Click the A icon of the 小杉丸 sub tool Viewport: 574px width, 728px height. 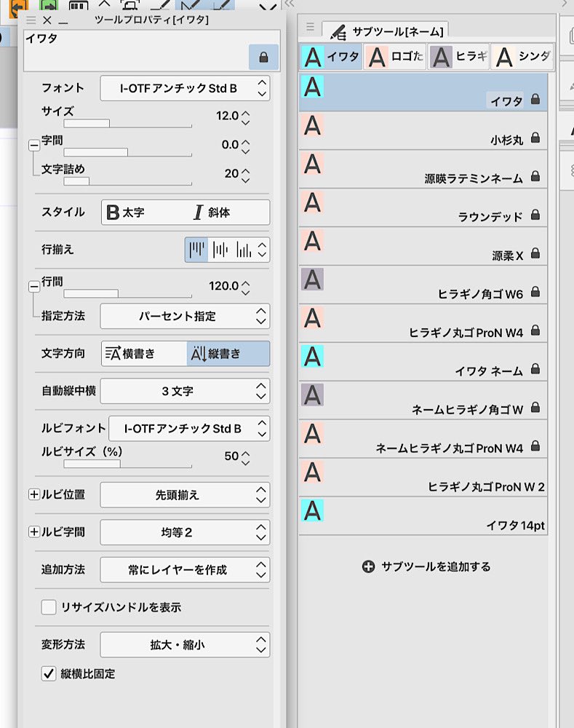click(x=312, y=125)
